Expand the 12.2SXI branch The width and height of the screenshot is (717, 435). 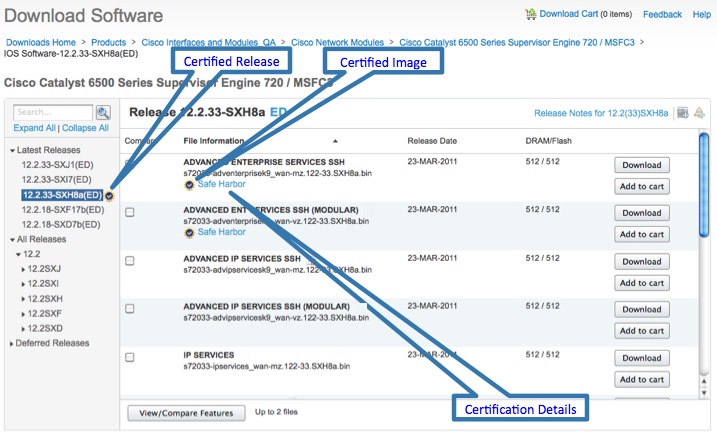point(23,284)
